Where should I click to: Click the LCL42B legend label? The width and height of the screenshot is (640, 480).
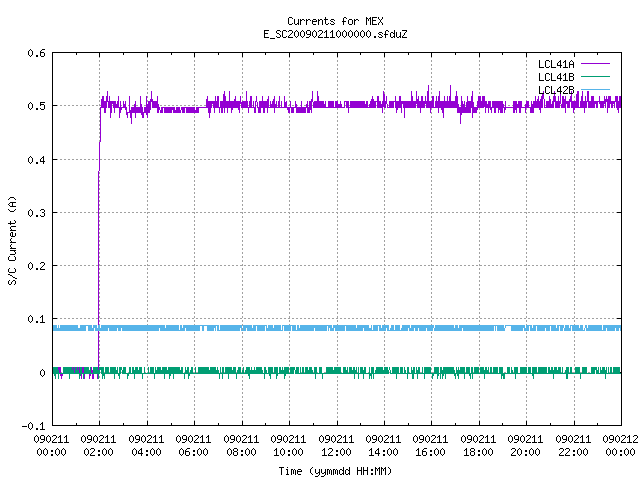point(556,90)
